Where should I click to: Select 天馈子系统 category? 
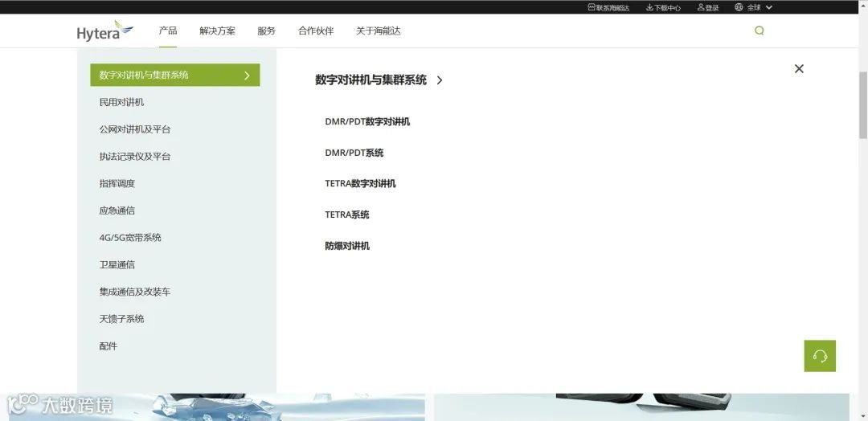coord(122,319)
